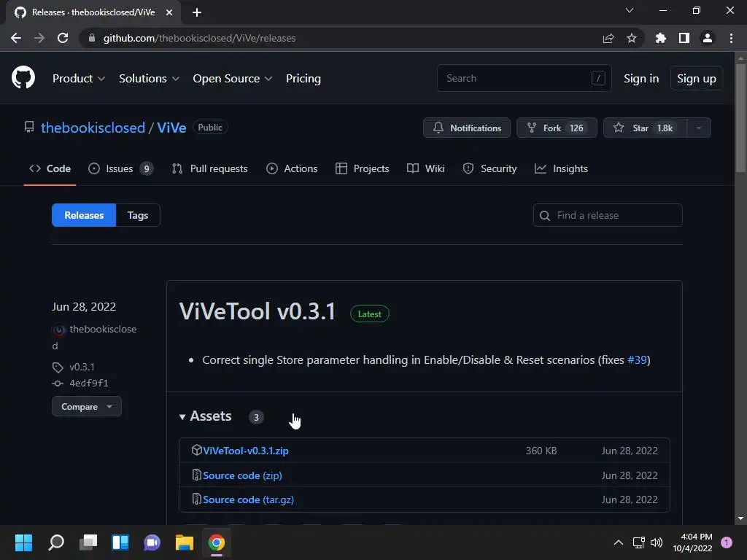Click the browser forward arrow

tap(39, 38)
